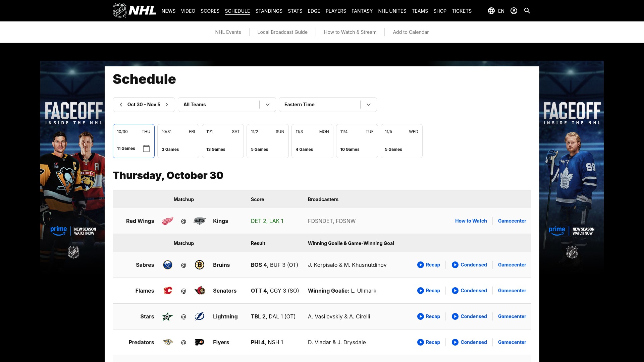644x362 pixels.
Task: Open NHL UNITES in the top navigation
Action: (392, 11)
